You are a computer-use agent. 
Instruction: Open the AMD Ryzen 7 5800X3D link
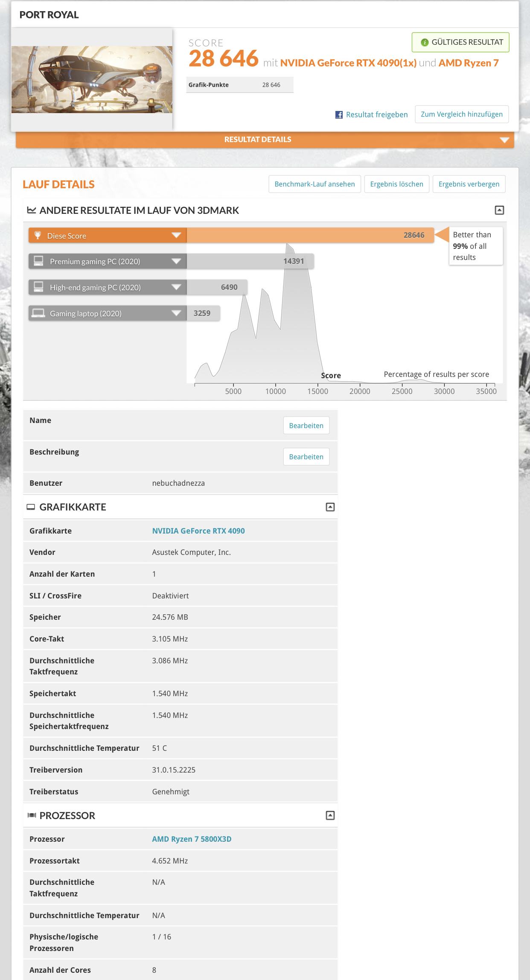192,839
